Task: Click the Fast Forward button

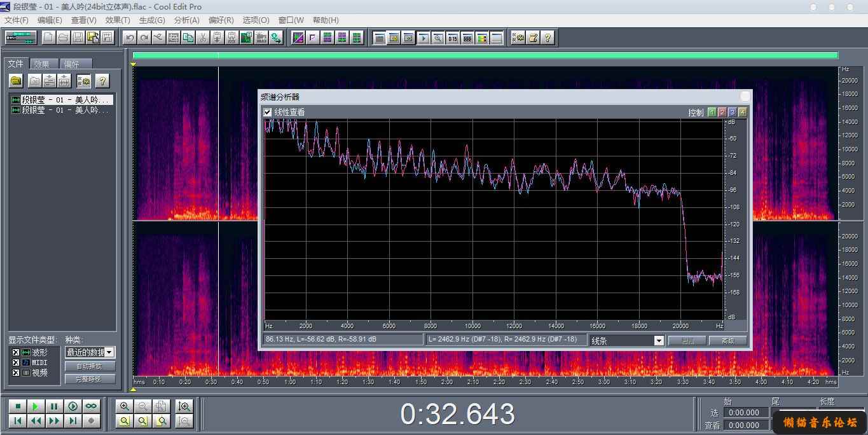Action: 55,420
